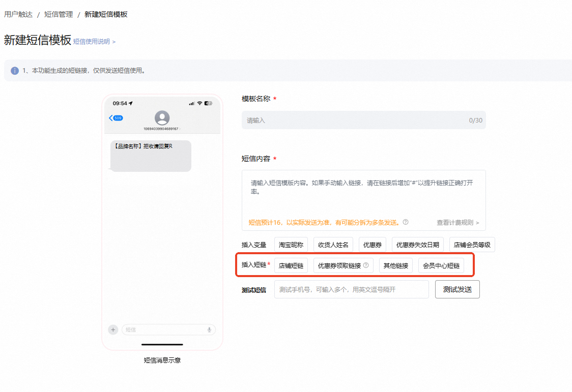Insert the 店铺会员等级 variable
The width and height of the screenshot is (572, 392).
click(x=472, y=245)
